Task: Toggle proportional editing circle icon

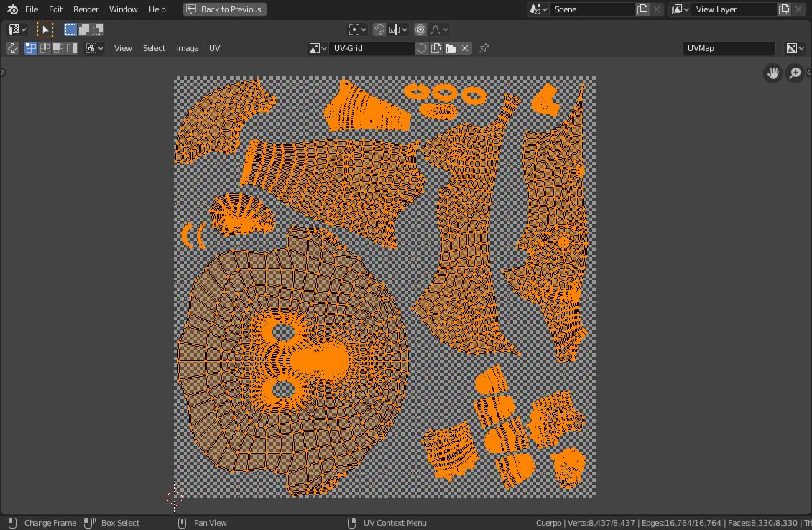Action: [420, 29]
